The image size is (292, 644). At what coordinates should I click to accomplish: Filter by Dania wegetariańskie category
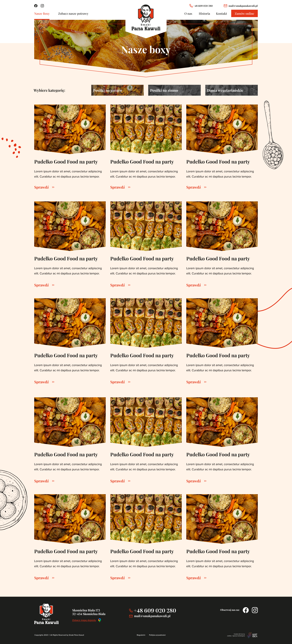[231, 90]
